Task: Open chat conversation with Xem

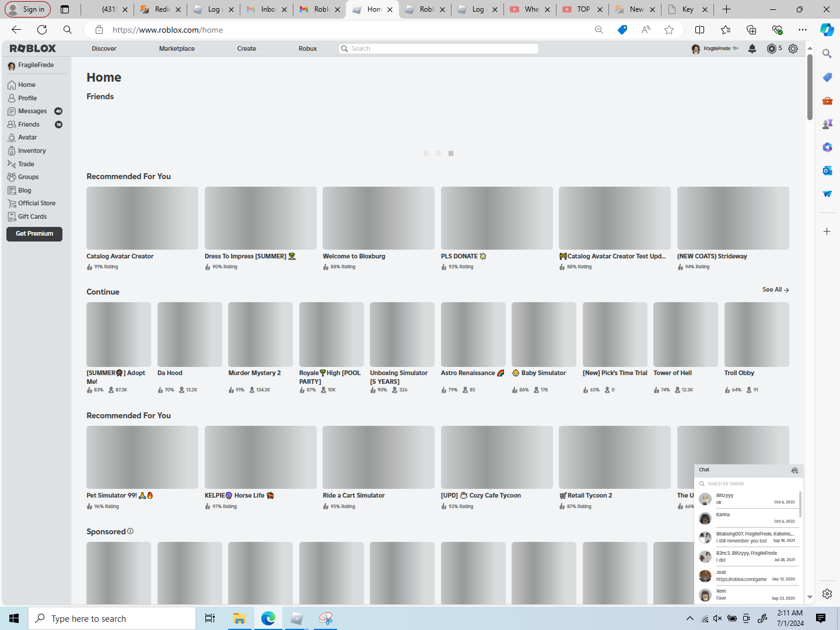Action: [748, 594]
